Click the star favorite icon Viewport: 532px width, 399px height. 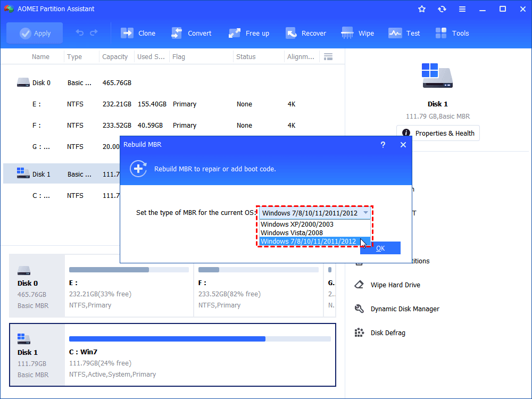(x=422, y=9)
